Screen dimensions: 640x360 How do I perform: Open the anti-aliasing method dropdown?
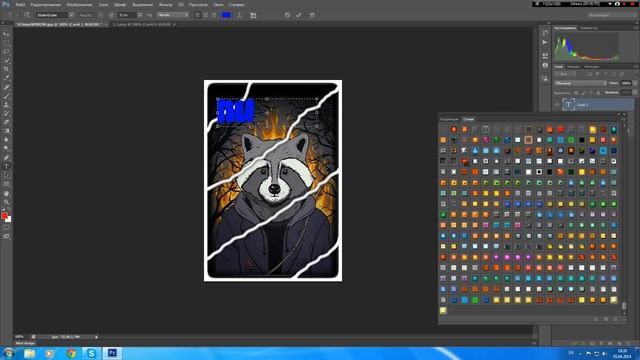173,15
